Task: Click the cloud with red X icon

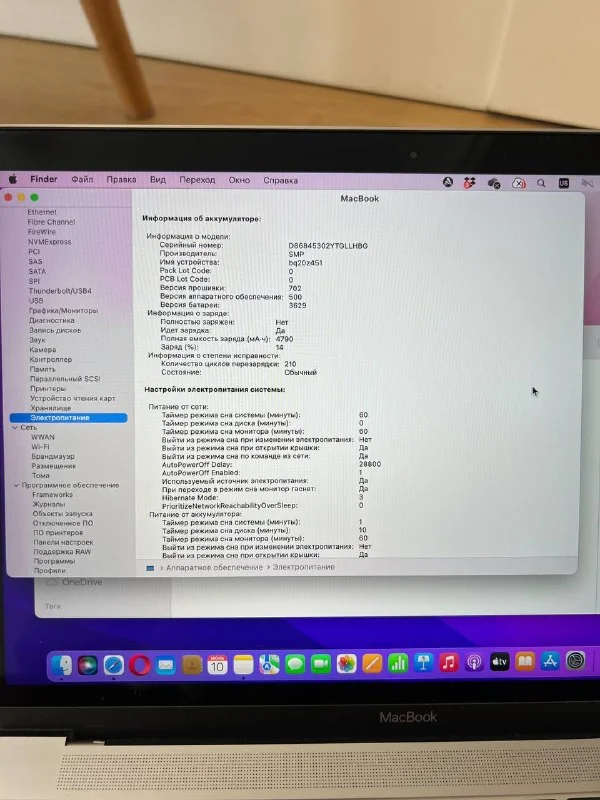Action: (518, 183)
